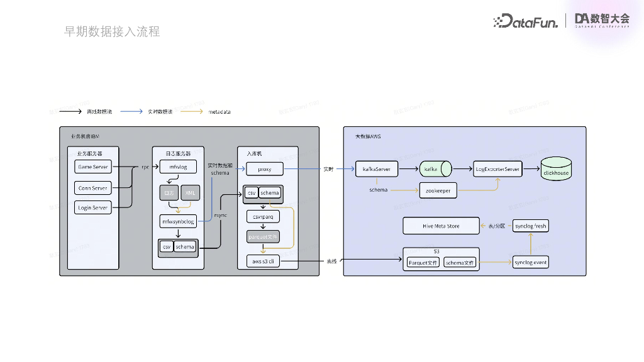Viewport: 644px width, 362px height.
Task: Select the zookeeper box
Action: (438, 190)
